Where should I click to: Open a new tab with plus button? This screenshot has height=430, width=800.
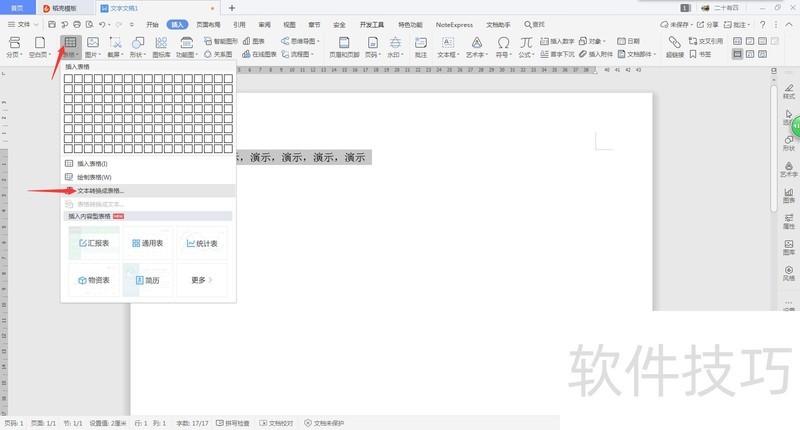pyautogui.click(x=232, y=8)
